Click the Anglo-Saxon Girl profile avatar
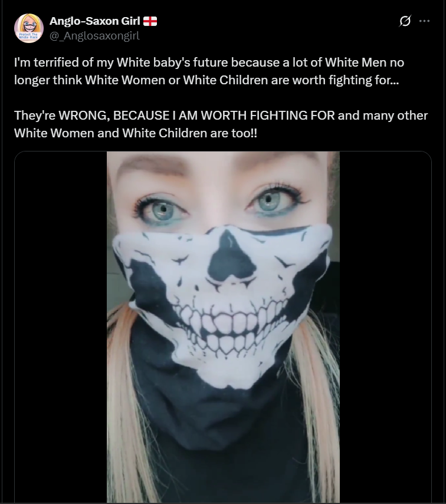The image size is (446, 504). 29,28
